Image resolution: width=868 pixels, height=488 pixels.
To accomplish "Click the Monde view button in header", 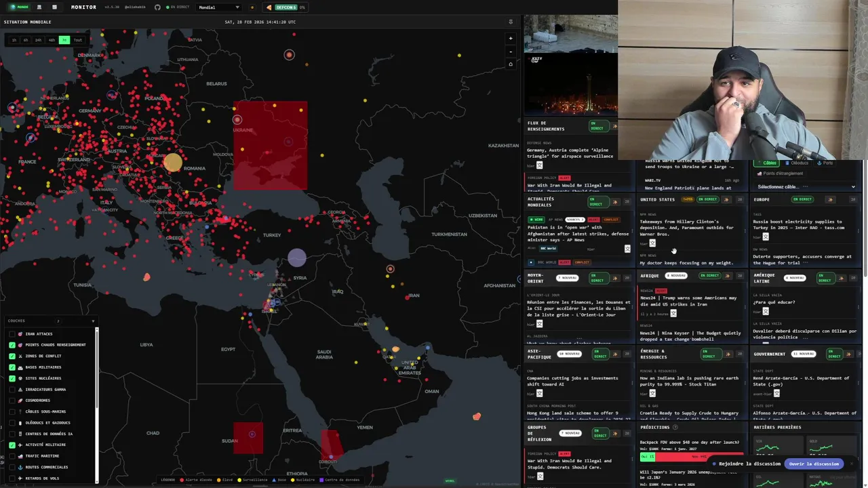I will [20, 7].
